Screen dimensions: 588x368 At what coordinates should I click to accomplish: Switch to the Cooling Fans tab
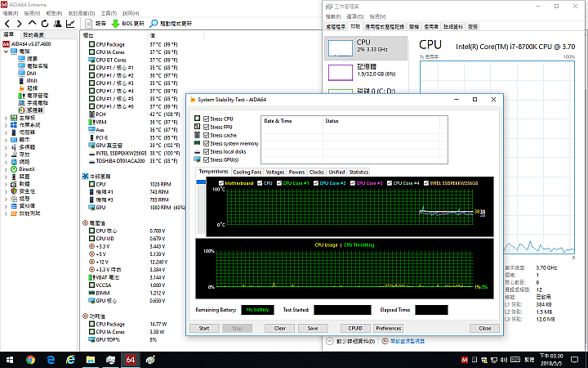(247, 172)
